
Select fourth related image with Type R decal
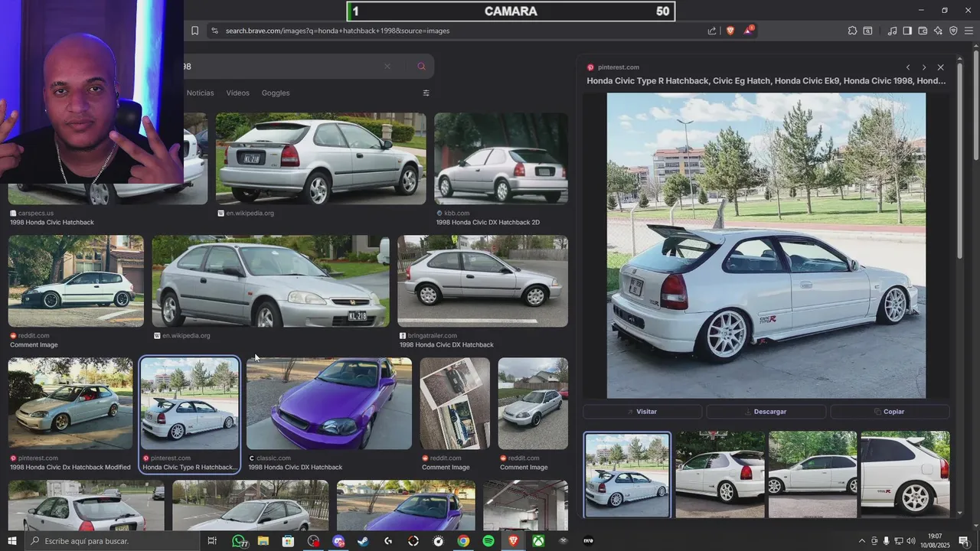click(x=905, y=474)
